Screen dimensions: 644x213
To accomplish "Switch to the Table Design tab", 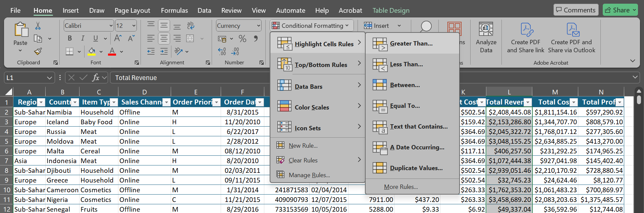I will 391,10.
